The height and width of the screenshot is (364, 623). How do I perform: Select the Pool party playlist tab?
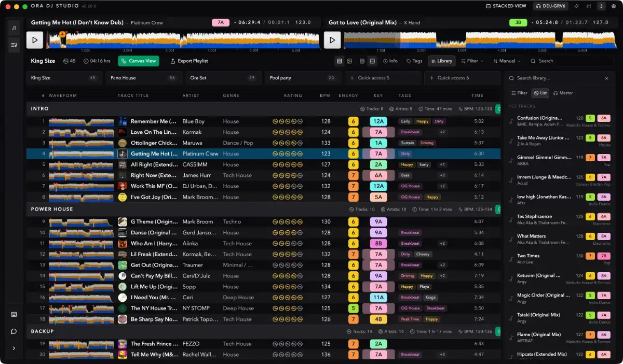[x=302, y=78]
